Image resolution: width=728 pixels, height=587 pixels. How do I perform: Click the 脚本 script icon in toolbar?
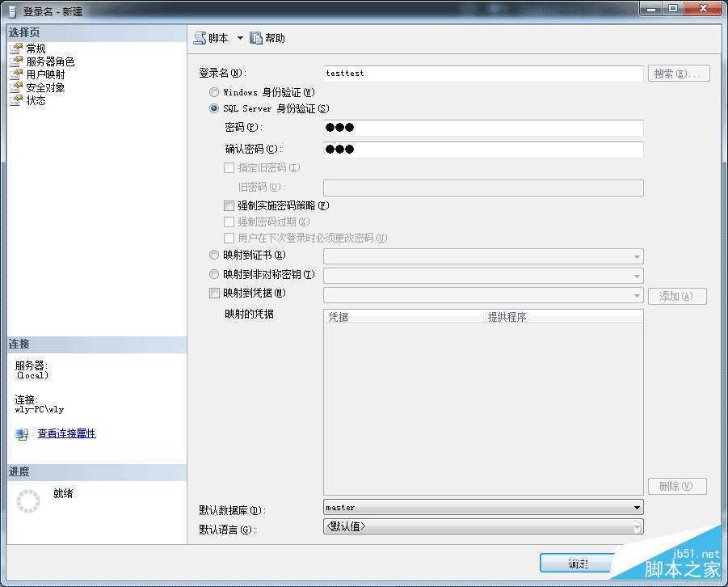point(200,38)
